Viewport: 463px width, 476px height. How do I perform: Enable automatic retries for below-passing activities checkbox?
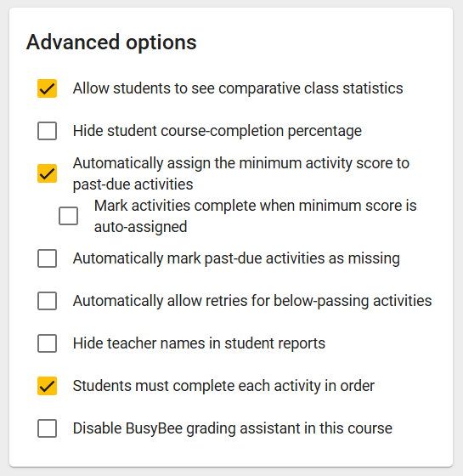(x=47, y=301)
